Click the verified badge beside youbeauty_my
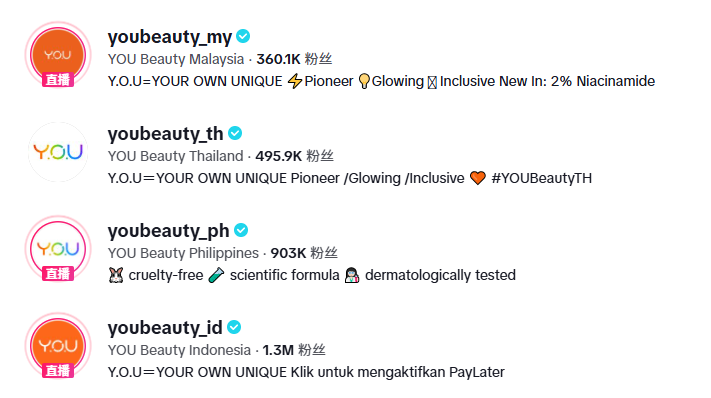Image resolution: width=711 pixels, height=398 pixels. (x=243, y=36)
